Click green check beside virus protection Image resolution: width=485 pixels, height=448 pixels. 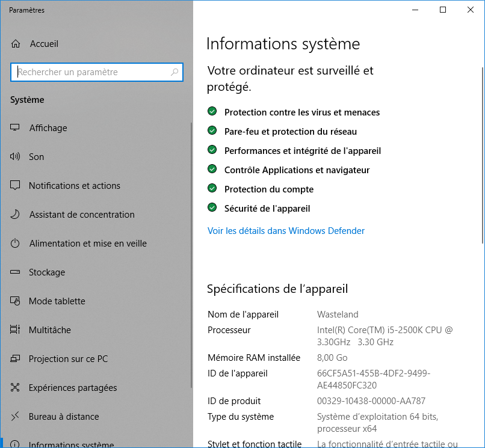(x=212, y=111)
